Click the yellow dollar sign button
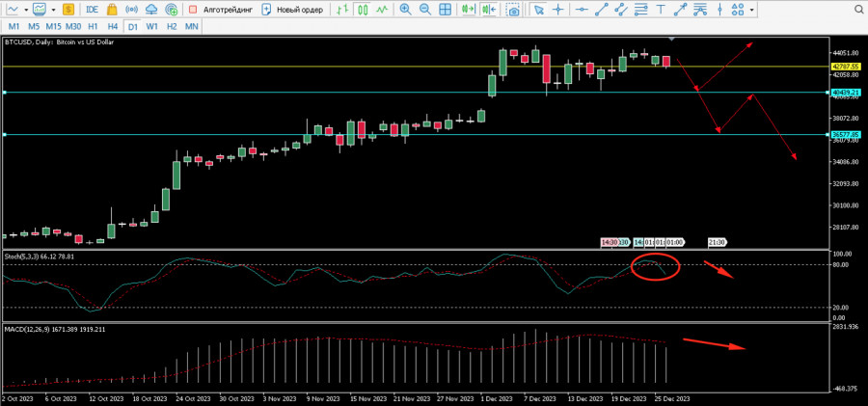 coord(67,9)
